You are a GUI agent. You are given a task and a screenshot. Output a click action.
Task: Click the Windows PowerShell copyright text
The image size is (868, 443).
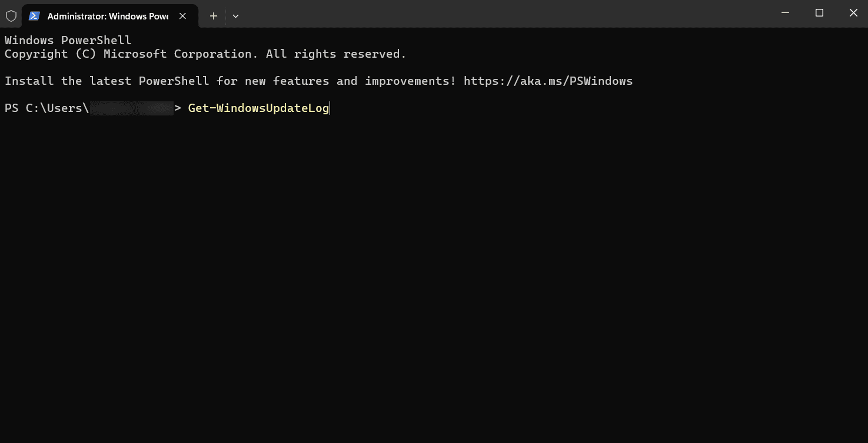coord(205,54)
